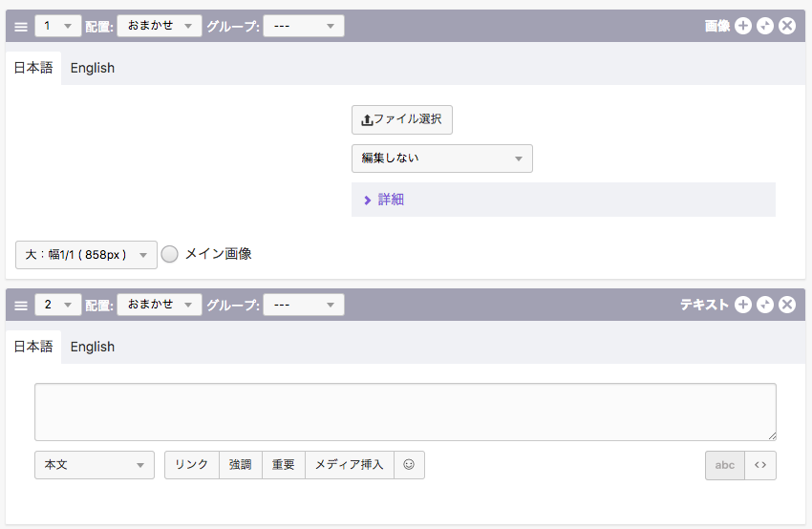
Task: Insert an emoji with the smiley icon
Action: [409, 465]
